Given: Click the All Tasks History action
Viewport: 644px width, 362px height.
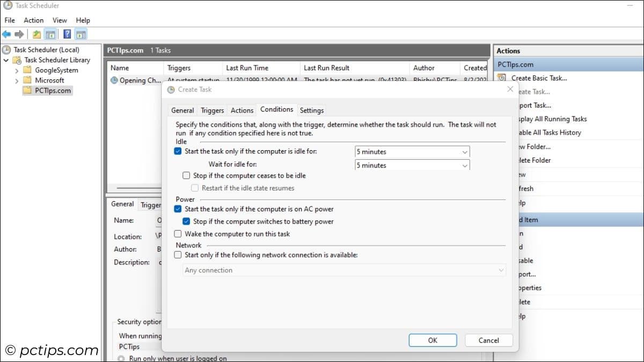Looking at the screenshot, I should (x=550, y=132).
